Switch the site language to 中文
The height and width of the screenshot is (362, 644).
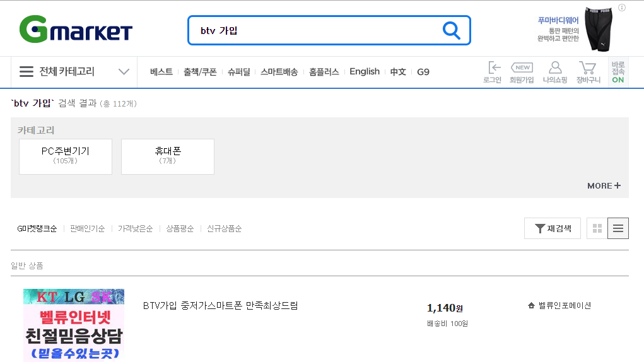[x=398, y=72]
